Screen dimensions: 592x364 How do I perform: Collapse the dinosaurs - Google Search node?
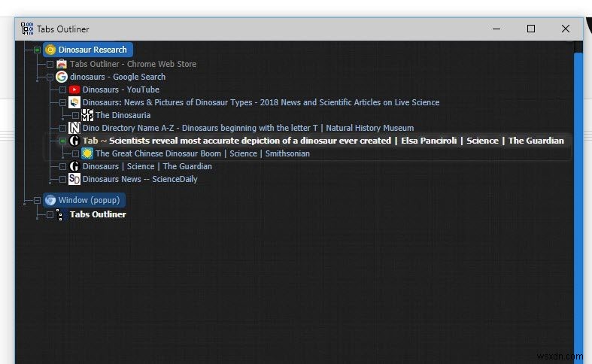tap(50, 77)
